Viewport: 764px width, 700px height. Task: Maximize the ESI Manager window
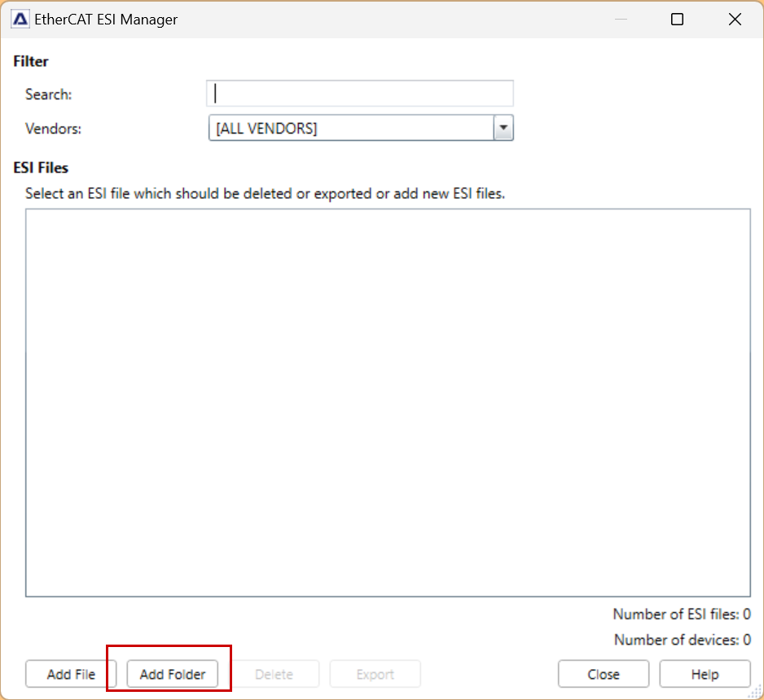click(678, 20)
